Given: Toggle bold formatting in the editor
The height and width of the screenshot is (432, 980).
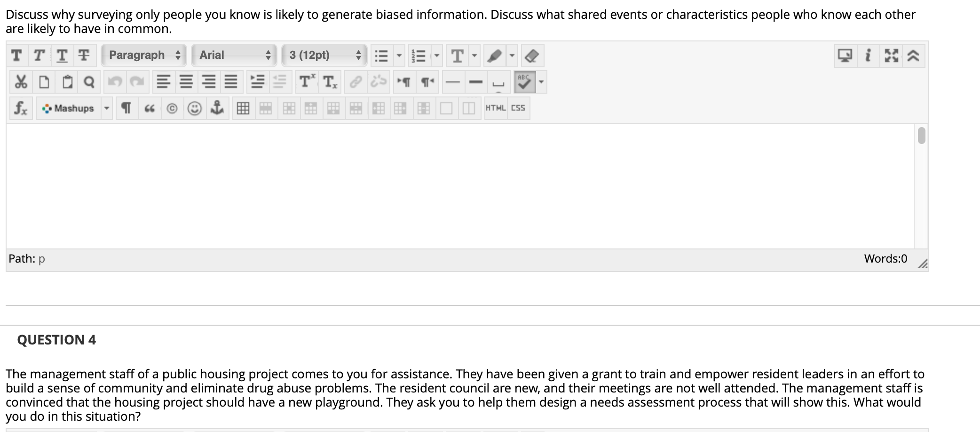Looking at the screenshot, I should pos(16,55).
